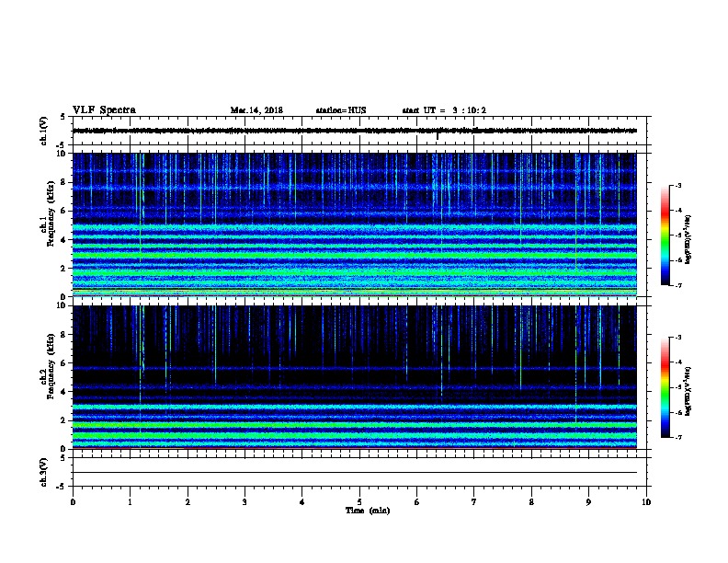
Task: Click the ch.2 frequency tick label "2"
Action: pyautogui.click(x=64, y=420)
